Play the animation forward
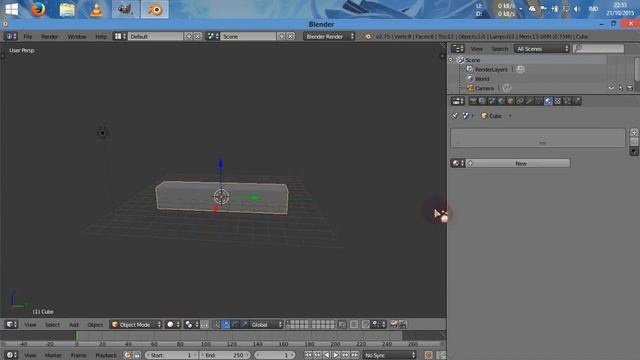 point(336,355)
